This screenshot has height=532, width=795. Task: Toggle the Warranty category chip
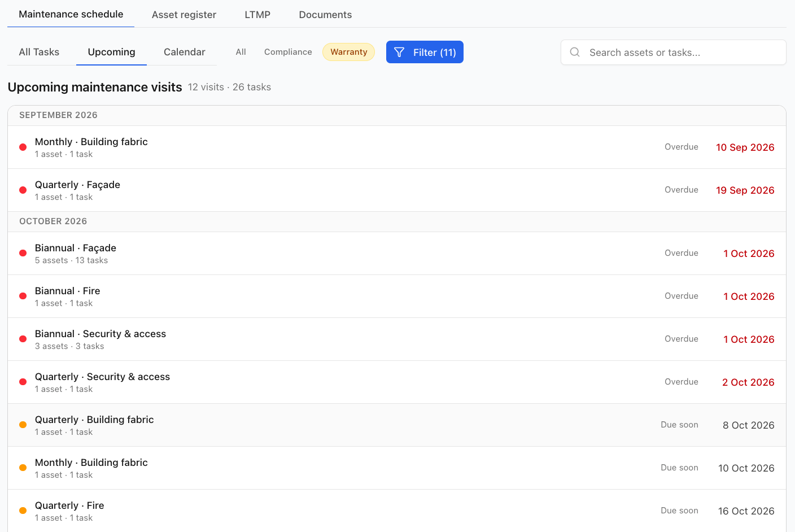click(349, 52)
